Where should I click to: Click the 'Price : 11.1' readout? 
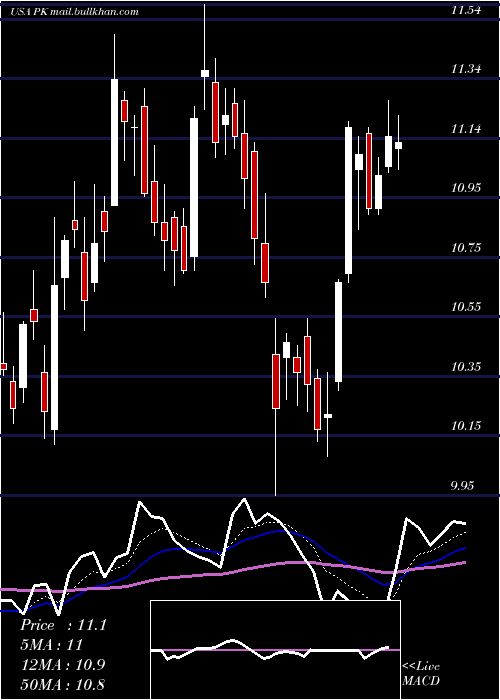[x=63, y=625]
